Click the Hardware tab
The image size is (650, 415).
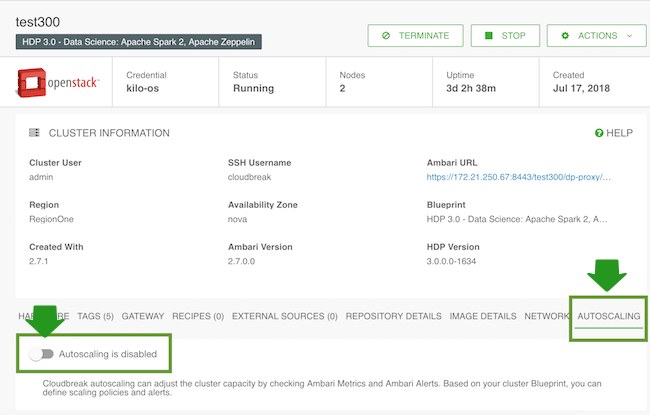pyautogui.click(x=40, y=316)
